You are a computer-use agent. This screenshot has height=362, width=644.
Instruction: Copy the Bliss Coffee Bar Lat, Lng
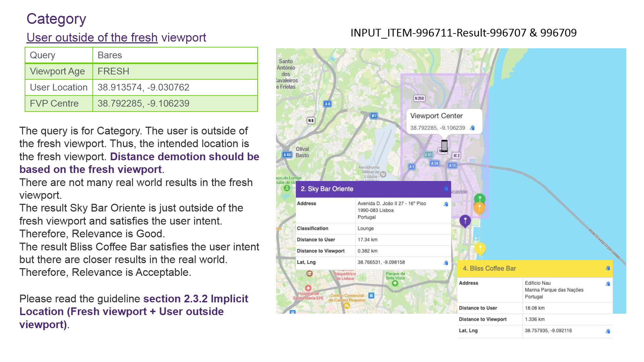(608, 331)
